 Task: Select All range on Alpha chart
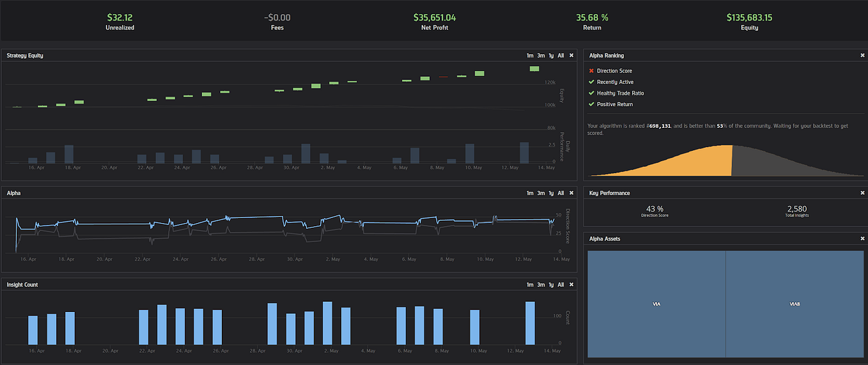(x=561, y=193)
